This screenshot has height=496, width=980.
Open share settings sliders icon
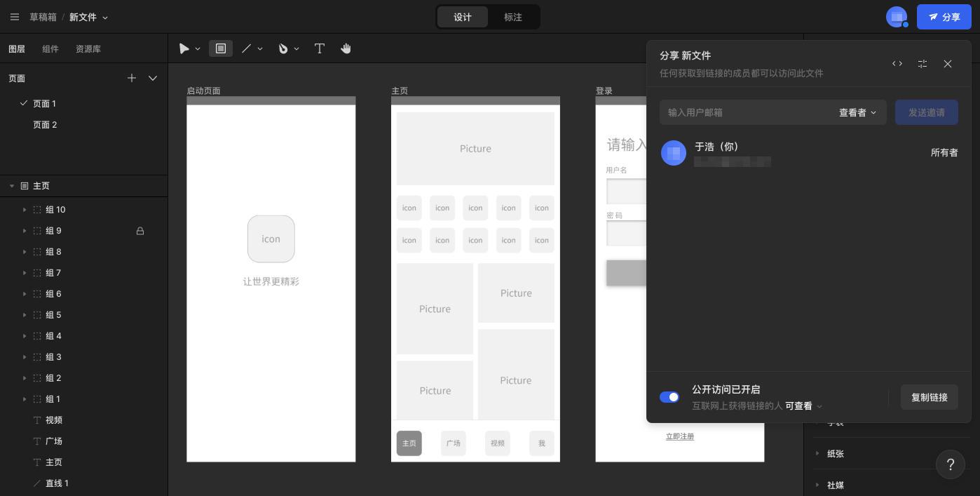(923, 64)
